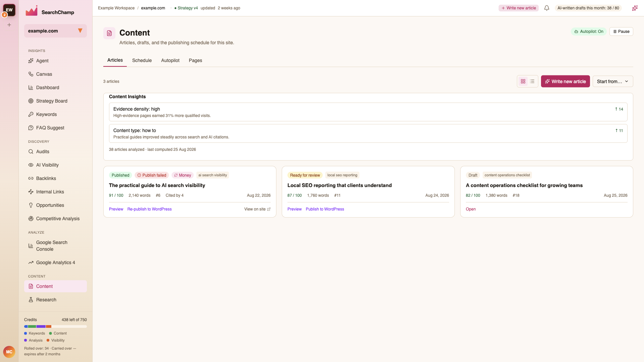Screen dimensions: 644x362
Task: Open the Strategy Board
Action: 55,101
